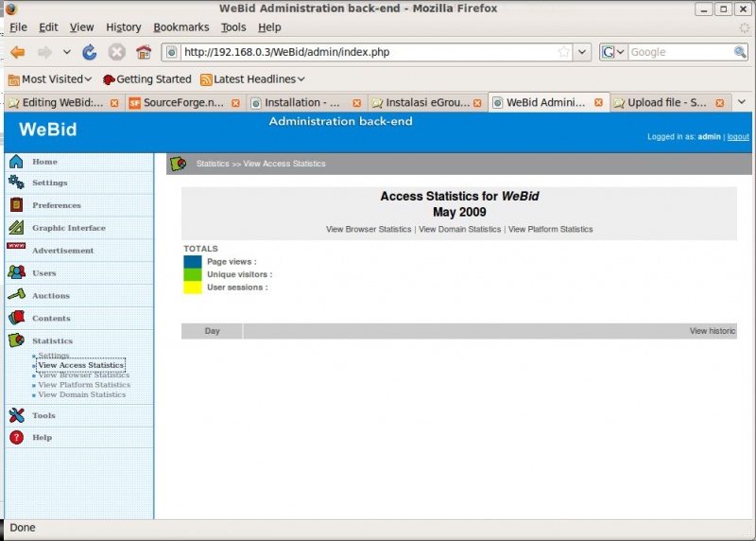Click the Auctions gavel icon

16,295
